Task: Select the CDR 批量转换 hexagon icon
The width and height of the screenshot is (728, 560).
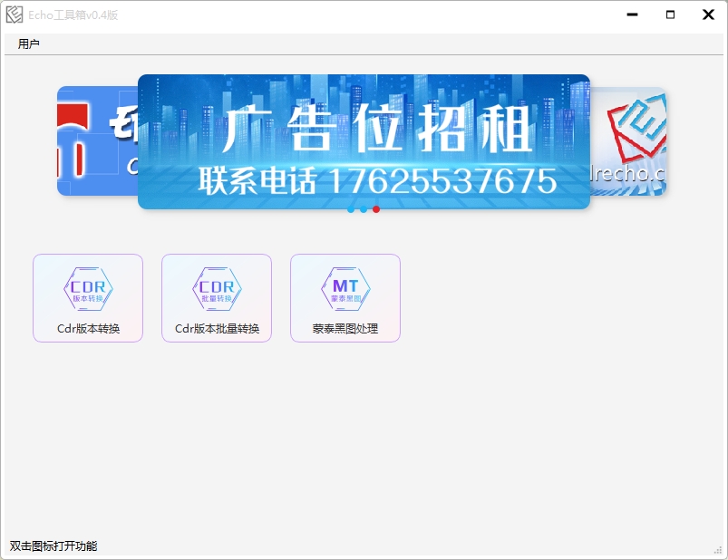Action: coord(216,287)
